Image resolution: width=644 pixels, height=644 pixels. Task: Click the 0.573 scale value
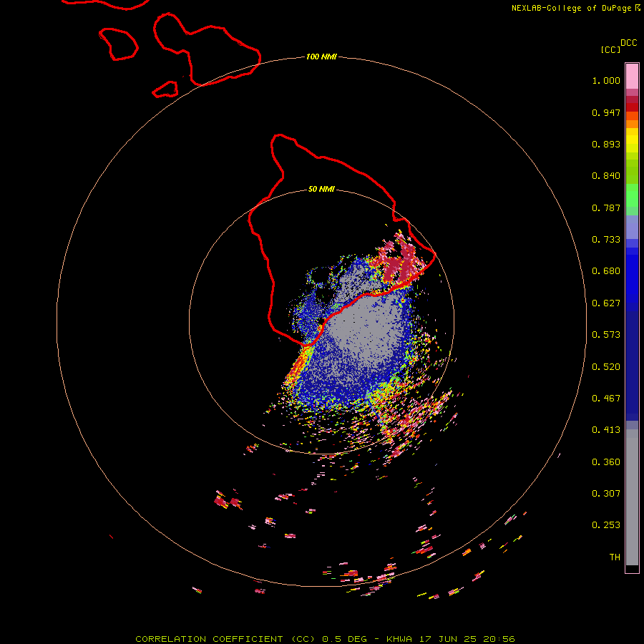tap(606, 335)
